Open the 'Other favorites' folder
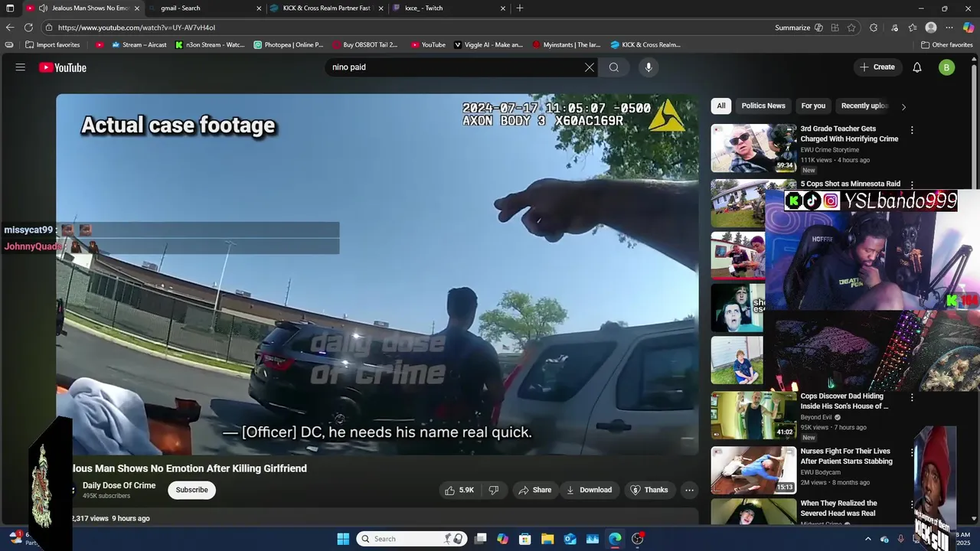This screenshot has height=551, width=980. [x=946, y=44]
